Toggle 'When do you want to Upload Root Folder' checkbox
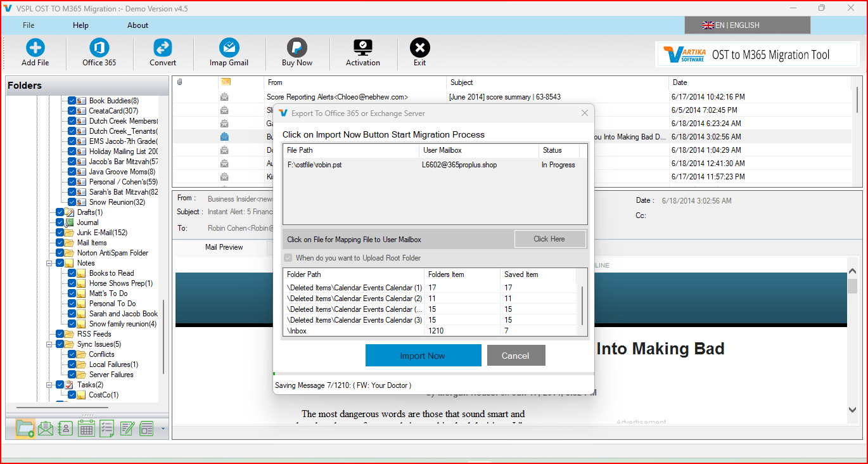Viewport: 868px width, 464px height. tap(289, 258)
